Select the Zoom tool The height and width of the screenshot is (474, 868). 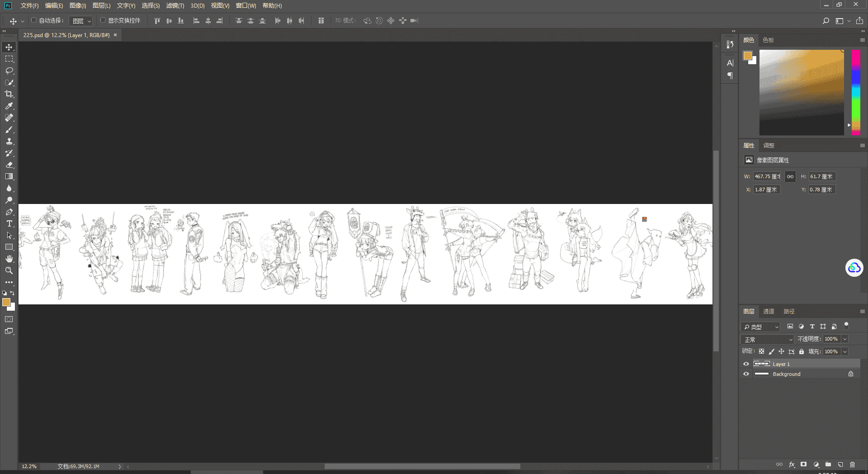9,270
